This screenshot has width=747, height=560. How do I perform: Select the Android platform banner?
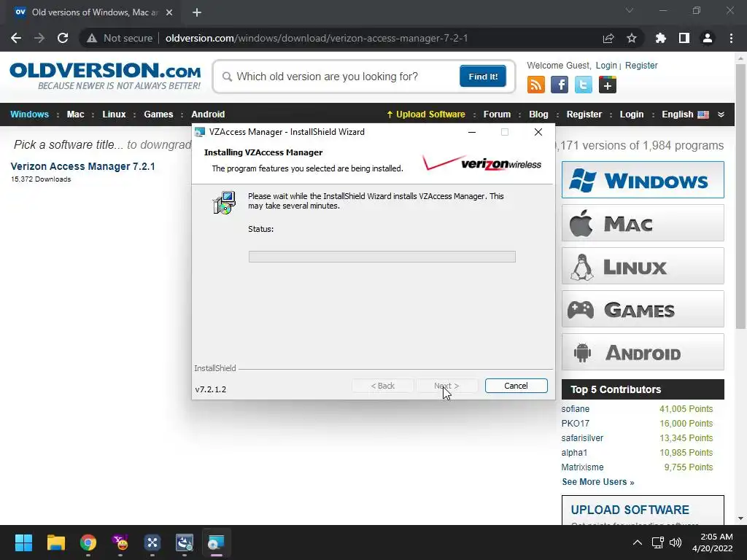click(x=643, y=352)
